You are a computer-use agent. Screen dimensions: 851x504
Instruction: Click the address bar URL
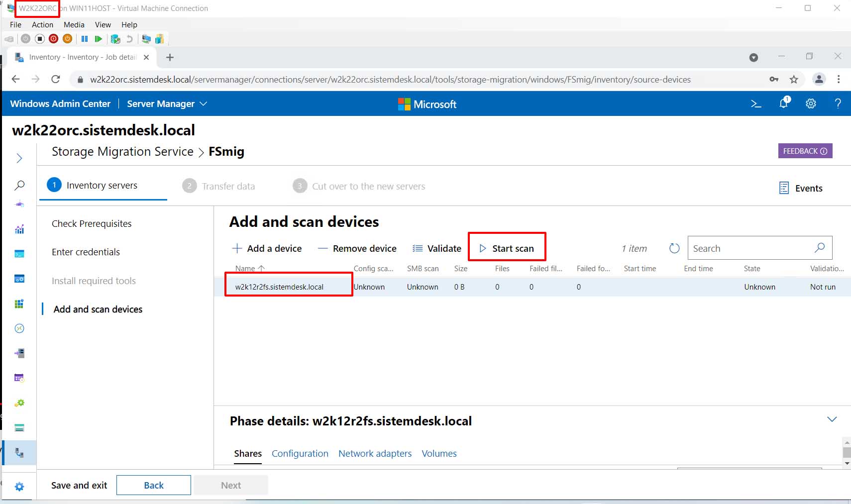pos(390,80)
